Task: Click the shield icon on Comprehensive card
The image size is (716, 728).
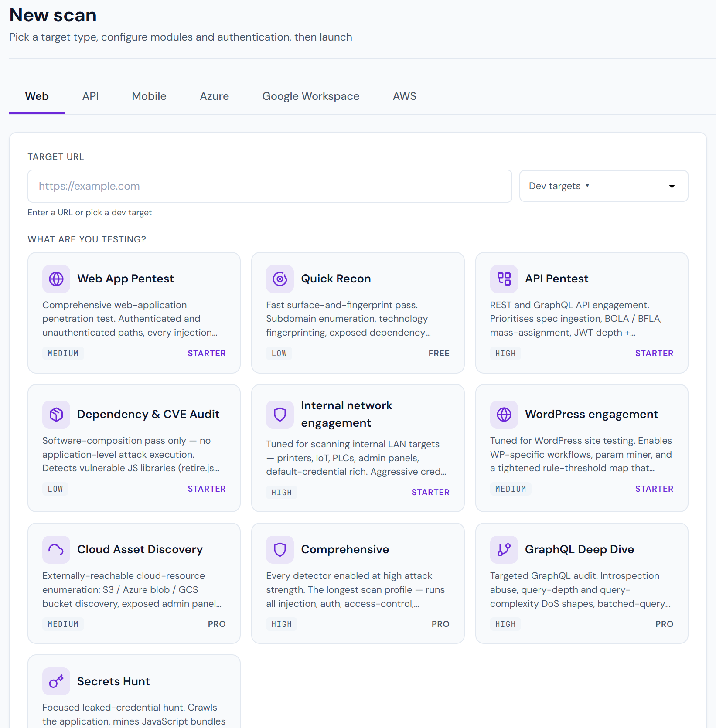Action: [280, 549]
